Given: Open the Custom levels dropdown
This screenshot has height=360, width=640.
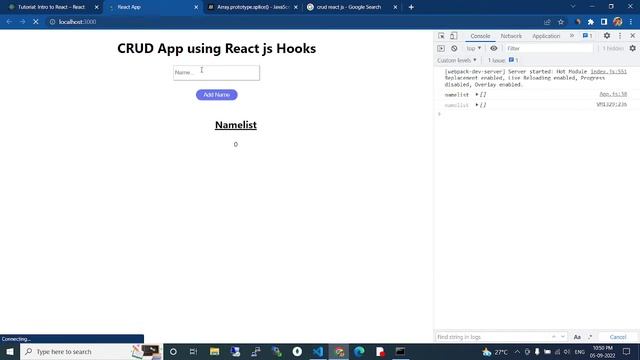Looking at the screenshot, I should 457,60.
